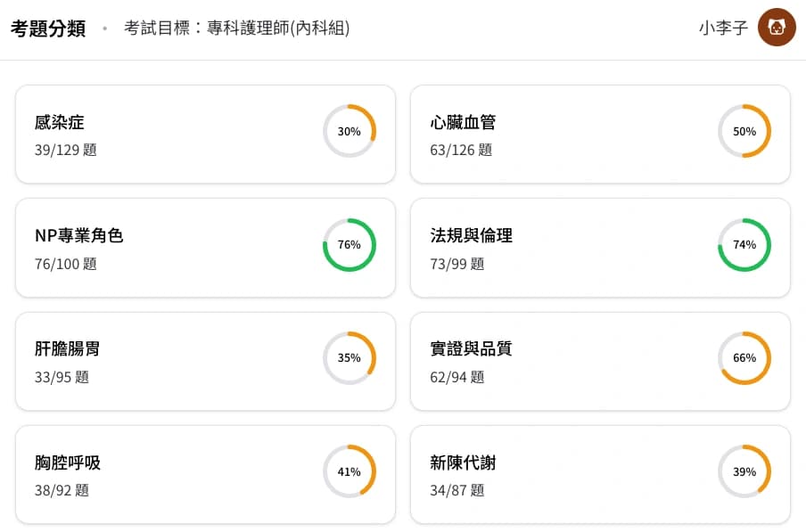Open the 肝膽腸胃 question category

(x=178, y=361)
